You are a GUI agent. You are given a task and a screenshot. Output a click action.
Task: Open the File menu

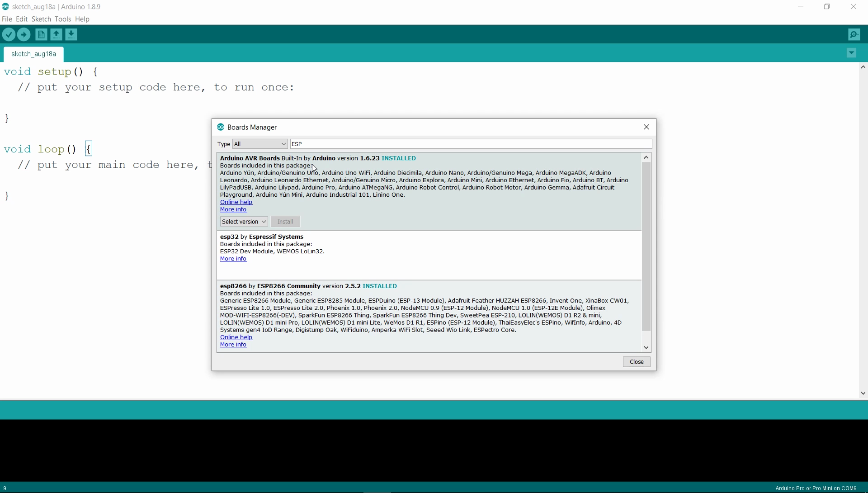(x=7, y=19)
